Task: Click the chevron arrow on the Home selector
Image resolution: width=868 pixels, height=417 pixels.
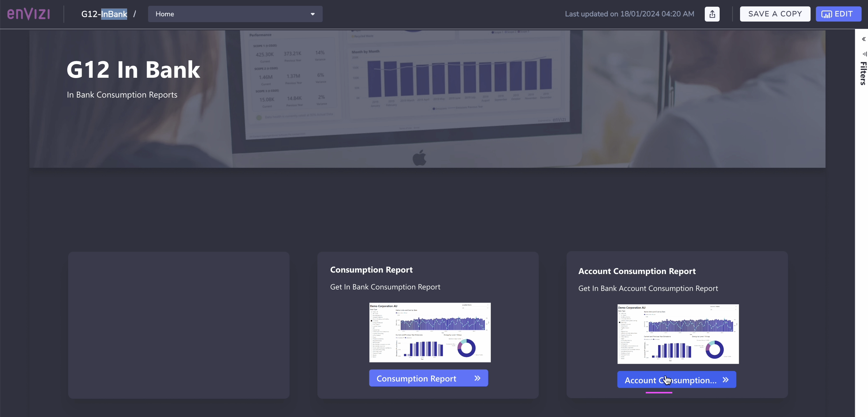Action: coord(312,14)
